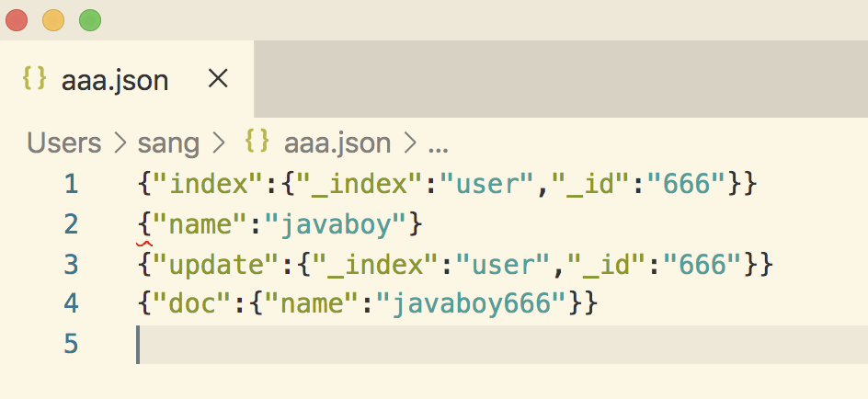Click the JSON braces icon in tab

click(35, 80)
